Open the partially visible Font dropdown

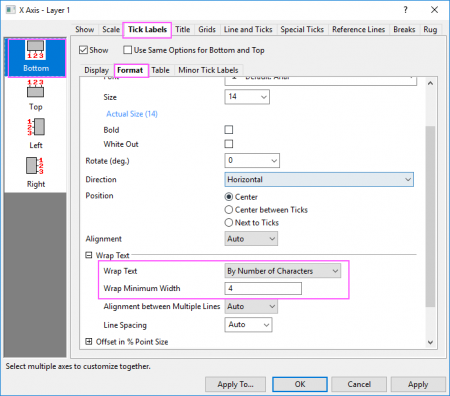point(321,80)
